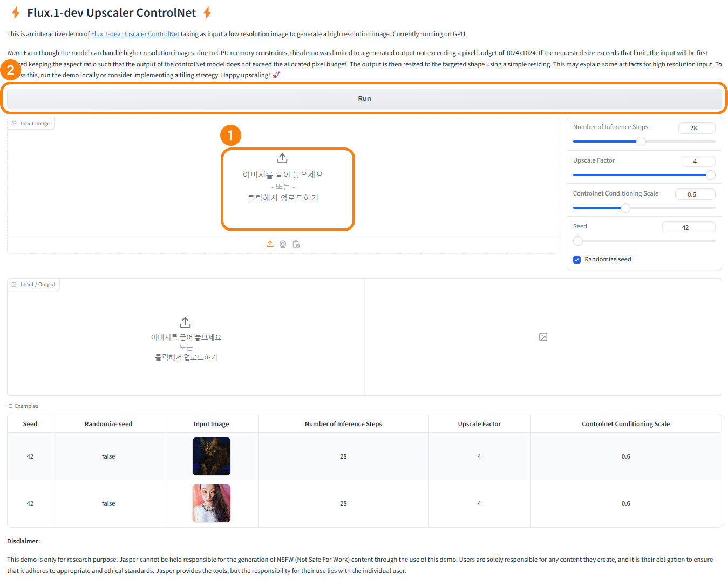The image size is (728, 586).
Task: Click upscale factor '4' in the cat example row
Action: click(x=479, y=456)
